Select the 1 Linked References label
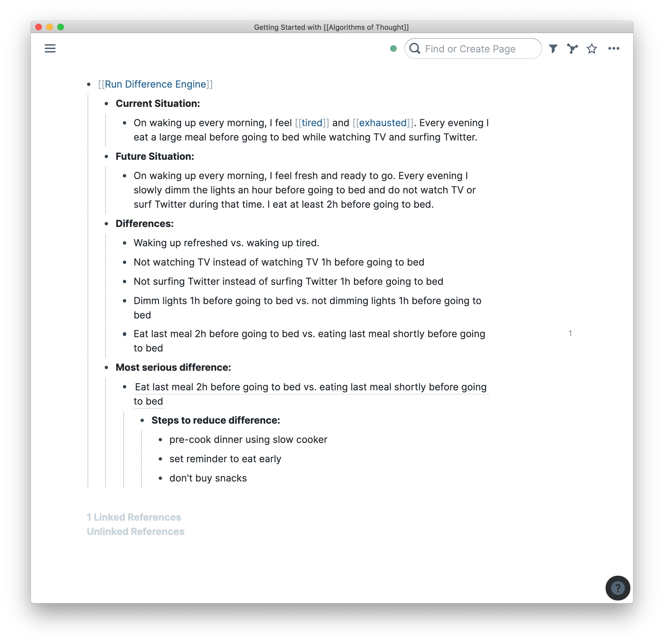Viewport: 664px width, 644px height. (x=133, y=517)
